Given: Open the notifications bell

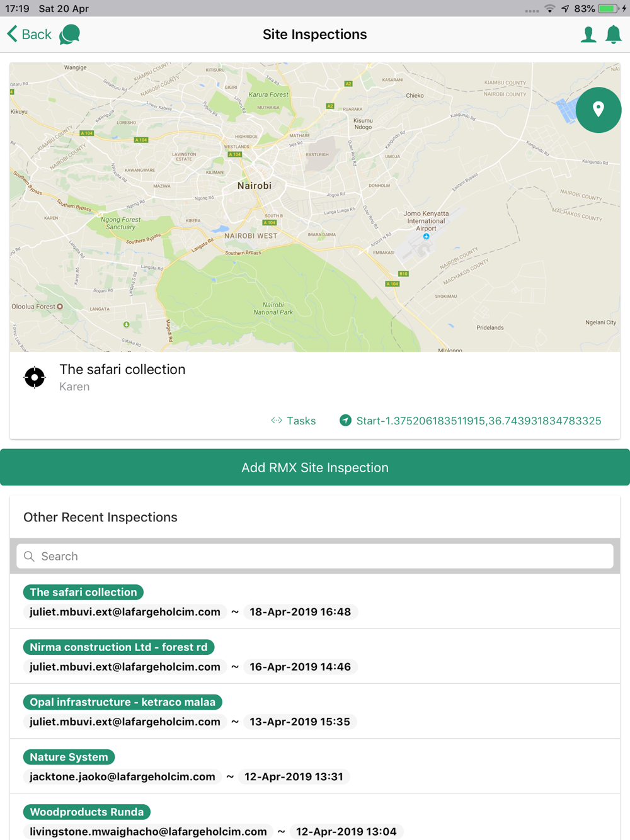Looking at the screenshot, I should pos(613,35).
